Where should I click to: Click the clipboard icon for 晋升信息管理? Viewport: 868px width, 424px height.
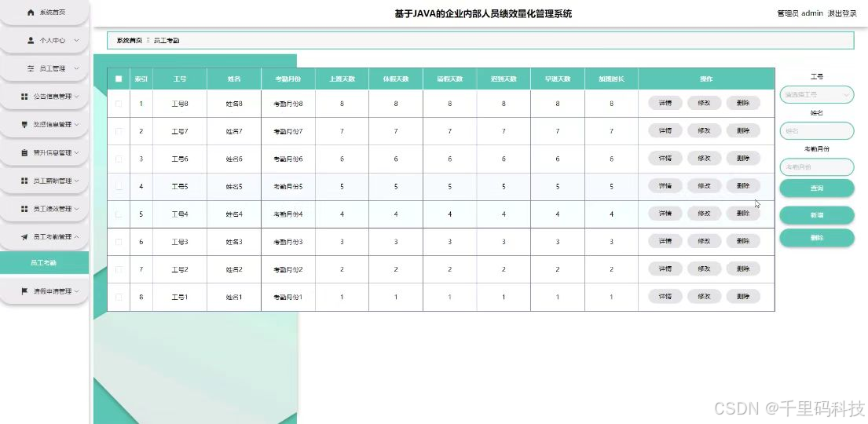(24, 153)
